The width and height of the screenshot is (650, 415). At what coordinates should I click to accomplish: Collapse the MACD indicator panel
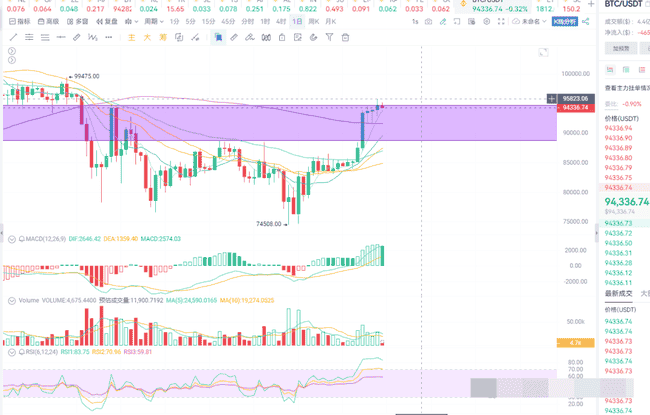(x=11, y=240)
